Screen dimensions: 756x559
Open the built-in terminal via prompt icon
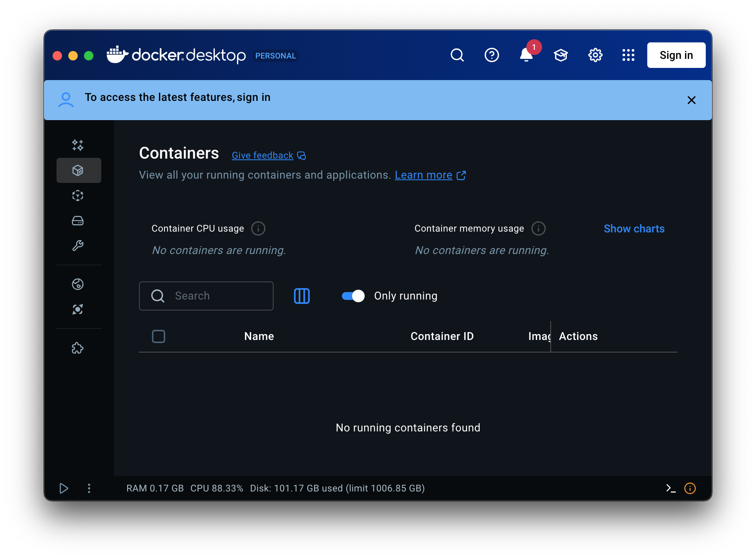pos(671,488)
